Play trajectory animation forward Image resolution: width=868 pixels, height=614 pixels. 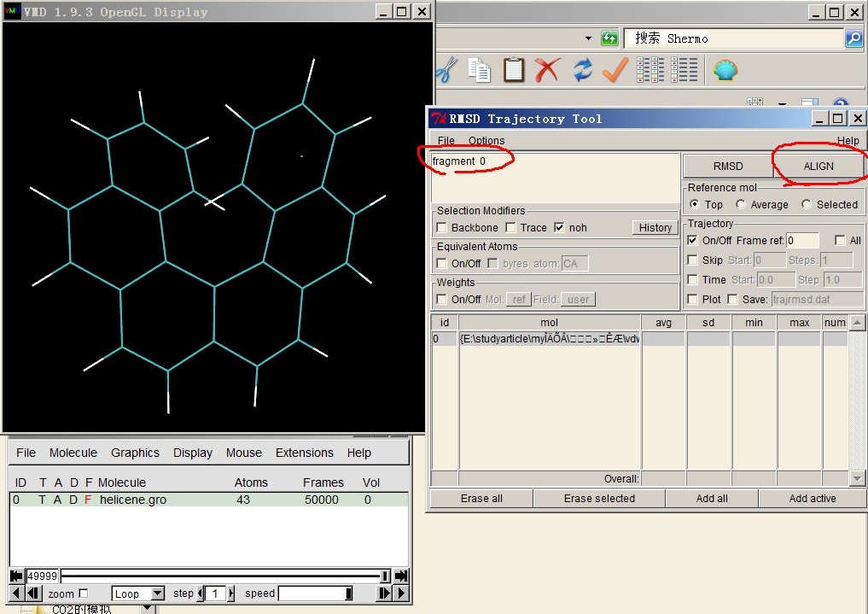point(402,594)
